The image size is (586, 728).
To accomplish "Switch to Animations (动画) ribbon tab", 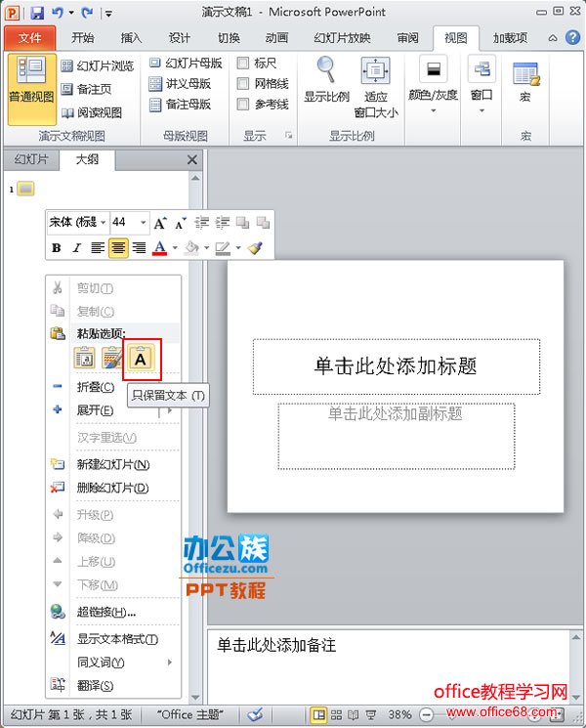I will pyautogui.click(x=276, y=37).
